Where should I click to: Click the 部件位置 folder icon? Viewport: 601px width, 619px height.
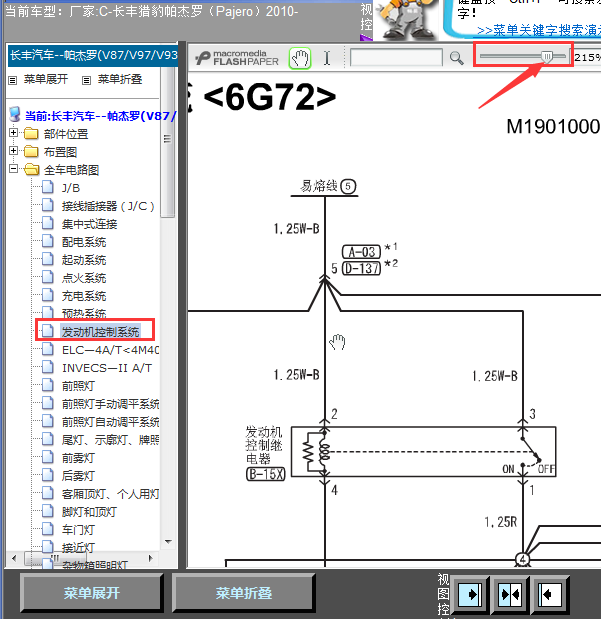[x=31, y=134]
